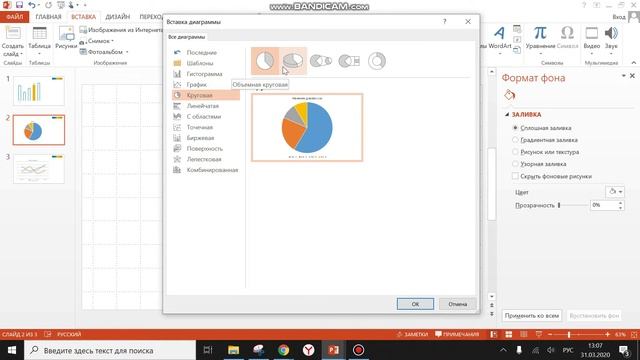Viewport: 640px width, 360px height.
Task: Click the Windows Start button
Action: [x=12, y=350]
